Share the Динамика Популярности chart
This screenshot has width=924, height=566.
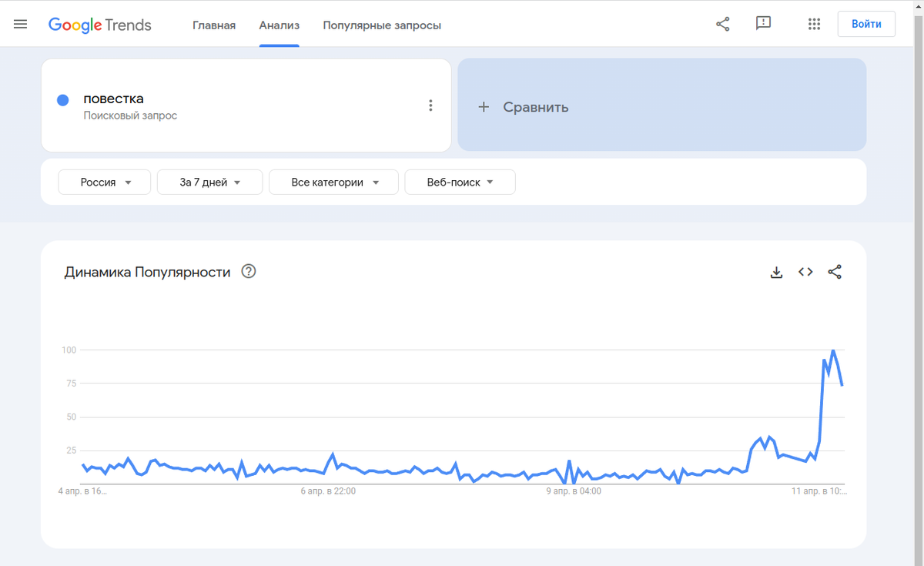click(835, 272)
